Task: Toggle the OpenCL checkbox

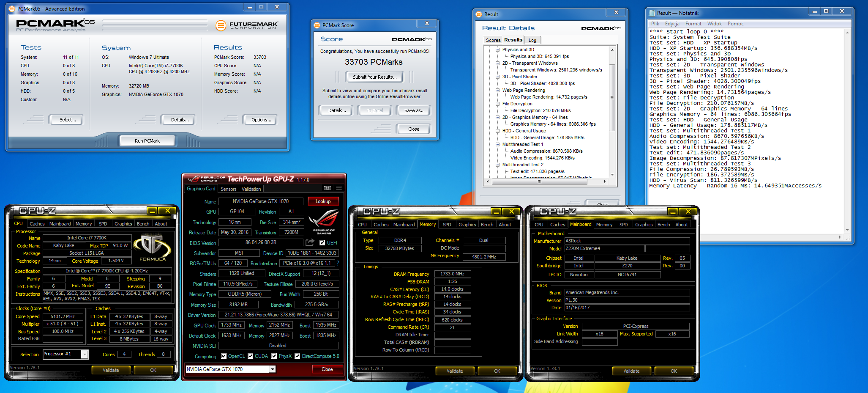Action: pyautogui.click(x=224, y=356)
